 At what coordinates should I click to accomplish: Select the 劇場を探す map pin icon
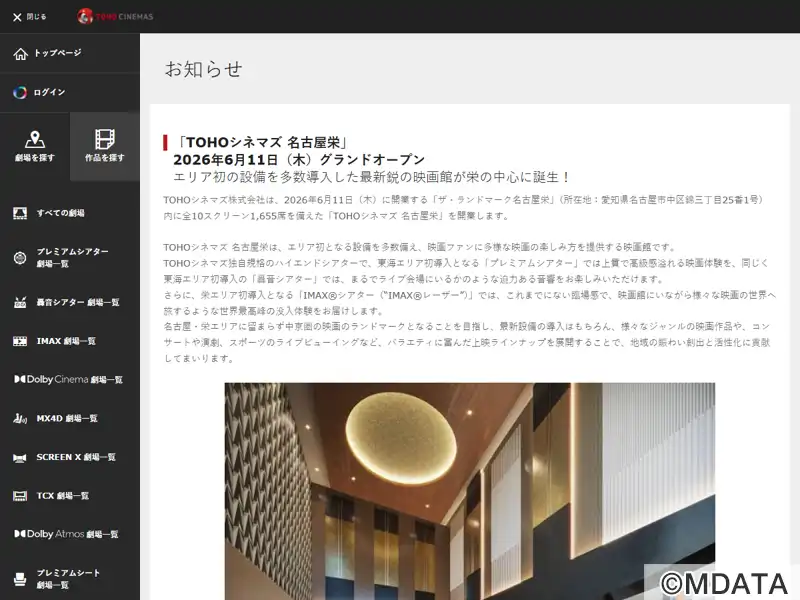pos(35,140)
